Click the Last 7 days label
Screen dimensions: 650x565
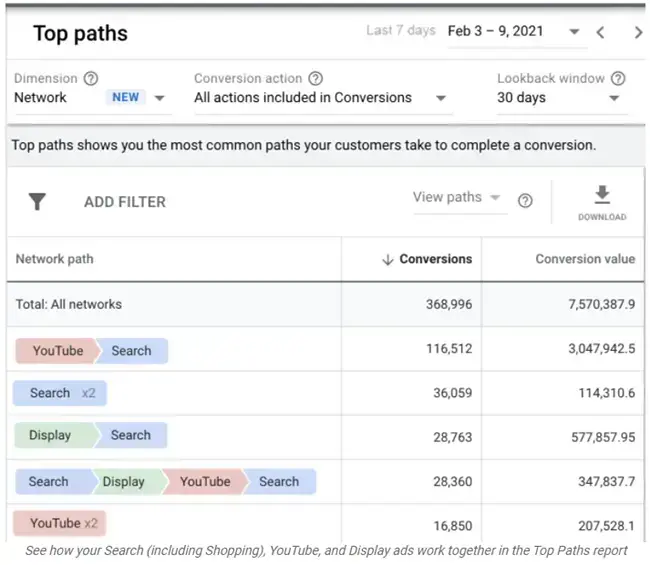401,30
